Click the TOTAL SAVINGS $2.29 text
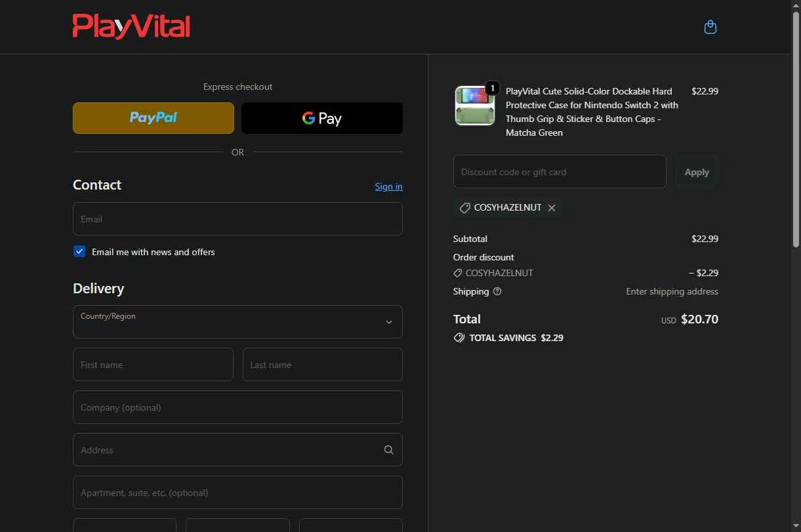 tap(516, 338)
